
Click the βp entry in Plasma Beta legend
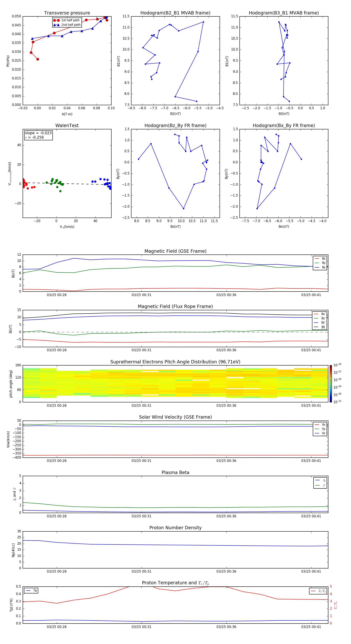click(x=320, y=480)
